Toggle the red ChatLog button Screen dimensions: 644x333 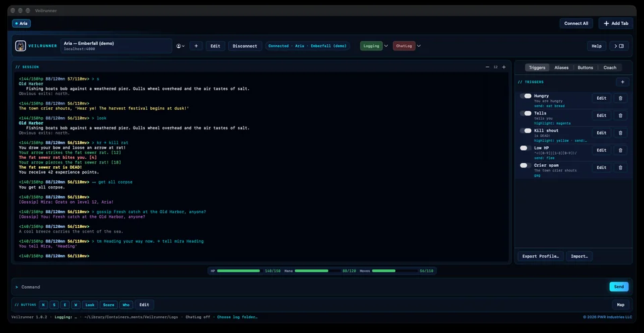(404, 46)
